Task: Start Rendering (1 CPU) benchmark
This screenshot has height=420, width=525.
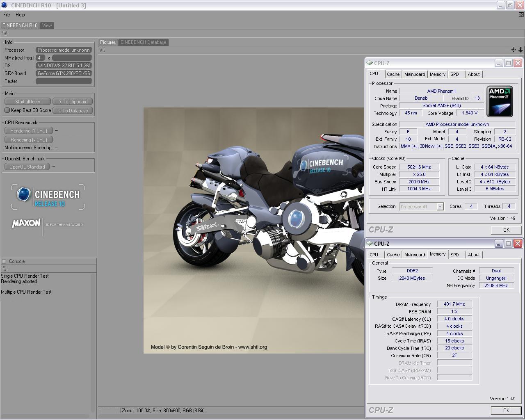Action: pyautogui.click(x=29, y=131)
